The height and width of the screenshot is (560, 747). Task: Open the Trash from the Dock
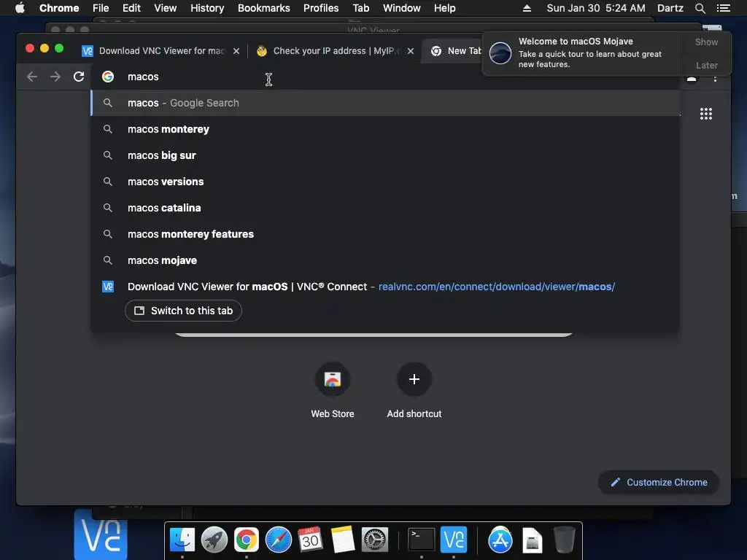564,540
